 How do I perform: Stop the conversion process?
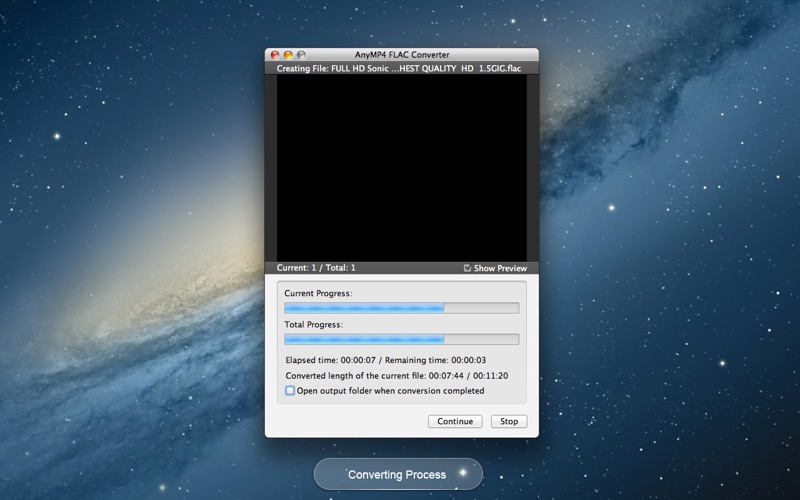pos(509,421)
